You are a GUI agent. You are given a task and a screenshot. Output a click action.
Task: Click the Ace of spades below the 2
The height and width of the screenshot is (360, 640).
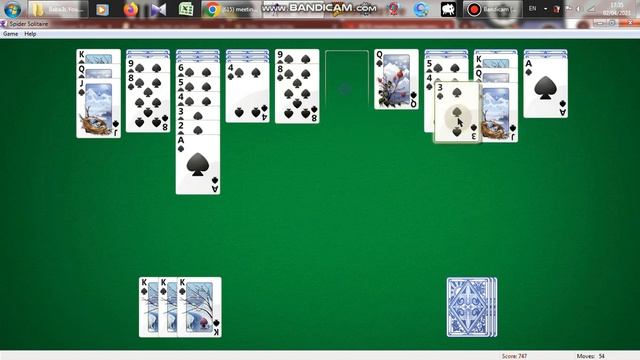(x=198, y=164)
